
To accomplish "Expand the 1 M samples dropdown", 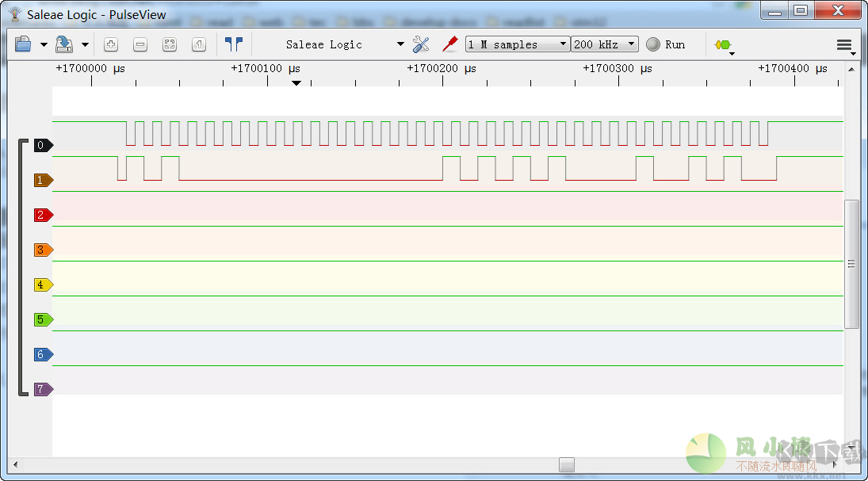I will 517,44.
